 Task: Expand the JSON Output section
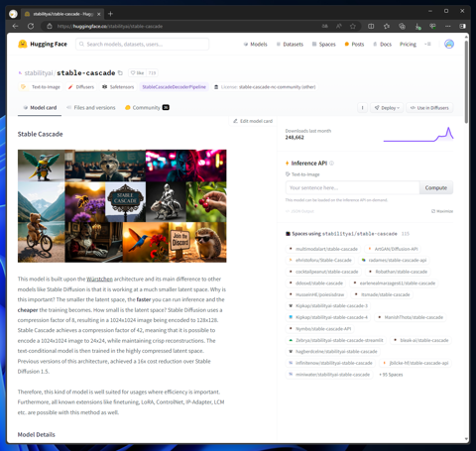299,211
